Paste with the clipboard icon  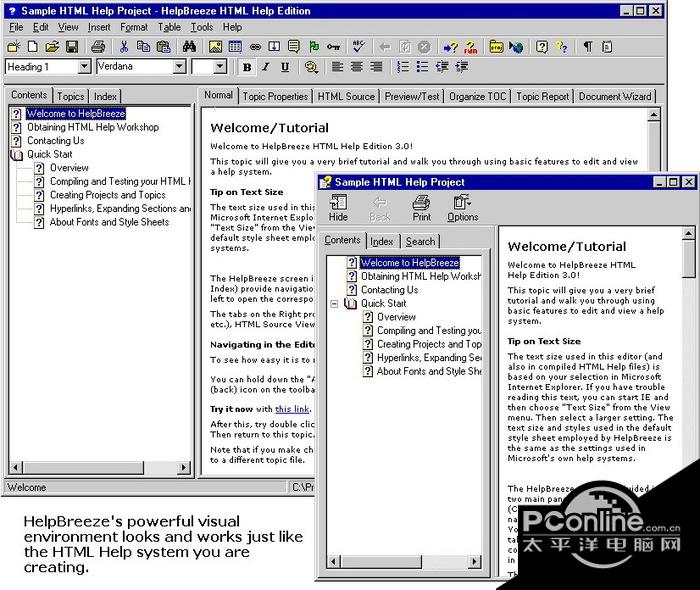(x=164, y=46)
